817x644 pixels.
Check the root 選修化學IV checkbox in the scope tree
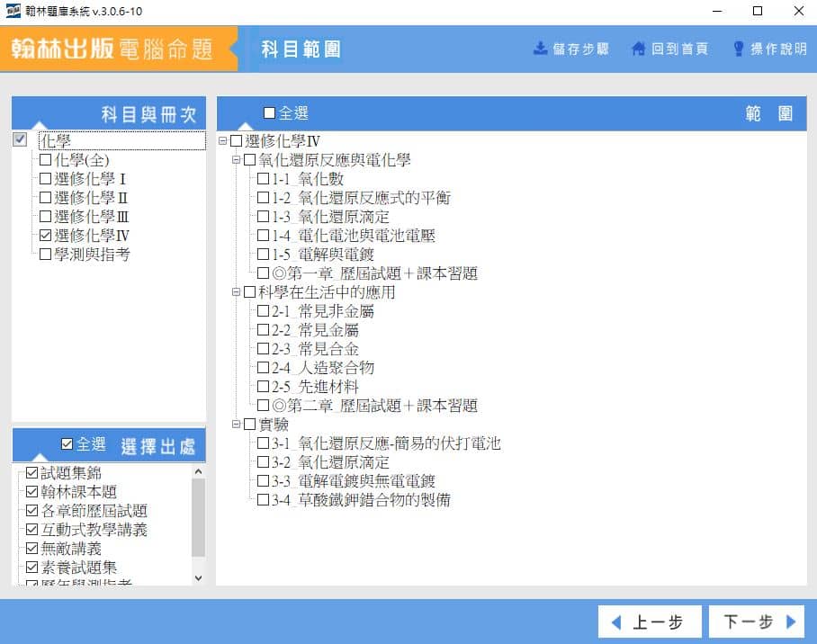(x=236, y=140)
